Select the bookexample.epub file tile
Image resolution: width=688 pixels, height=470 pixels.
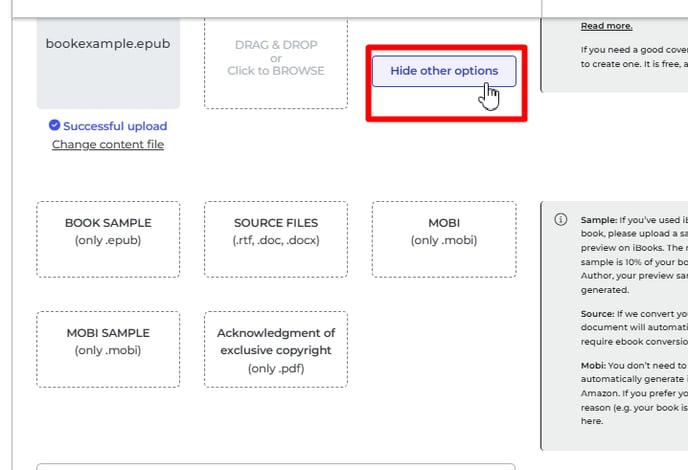pos(108,63)
